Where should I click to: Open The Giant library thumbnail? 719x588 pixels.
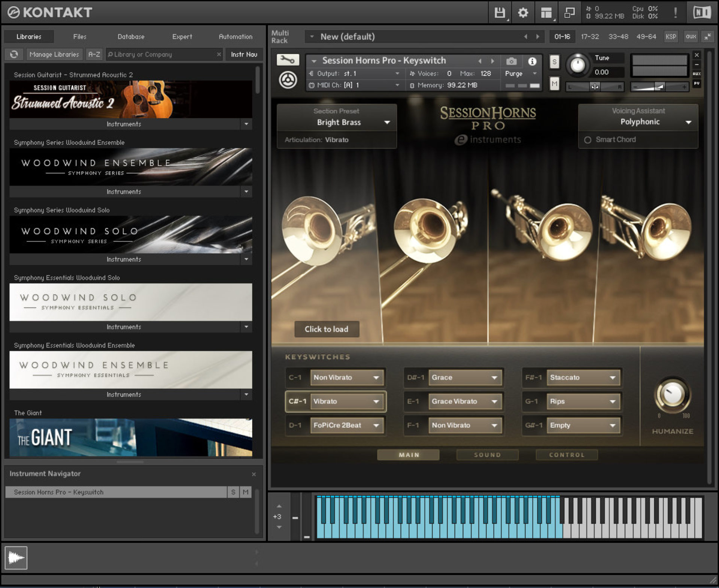point(130,437)
